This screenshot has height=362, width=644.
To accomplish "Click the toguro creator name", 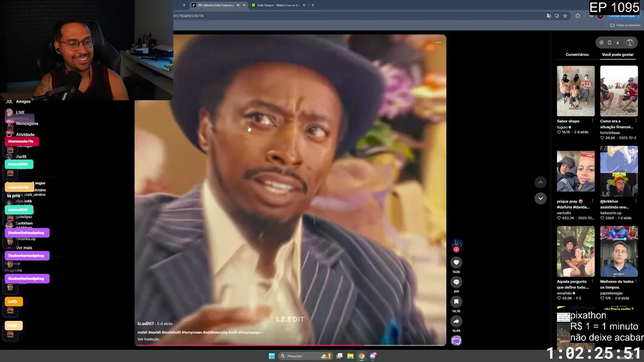I will point(562,127).
